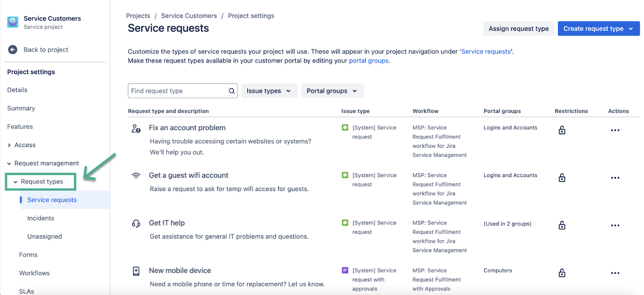Select Incidents in the sidebar
The height and width of the screenshot is (295, 644).
pyautogui.click(x=41, y=218)
